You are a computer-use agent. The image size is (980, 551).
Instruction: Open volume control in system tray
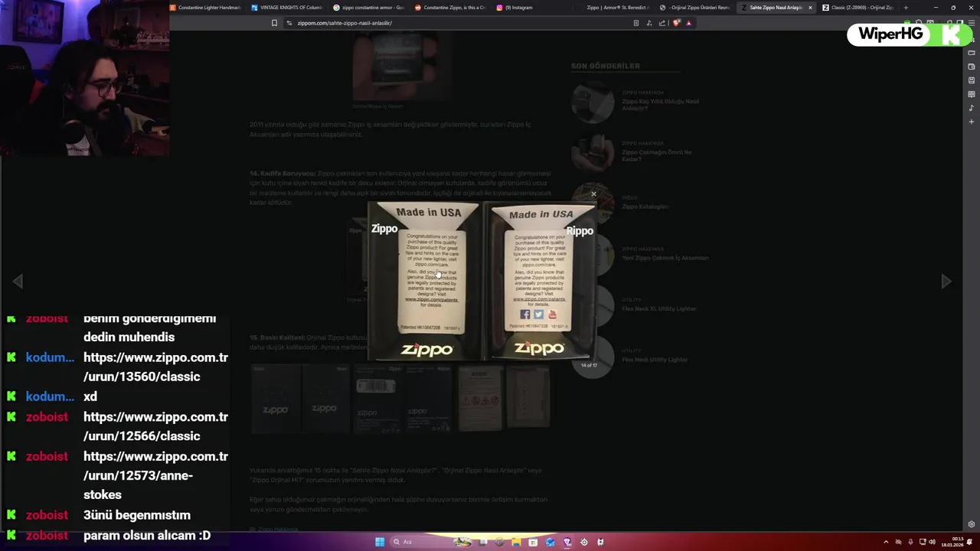[933, 542]
